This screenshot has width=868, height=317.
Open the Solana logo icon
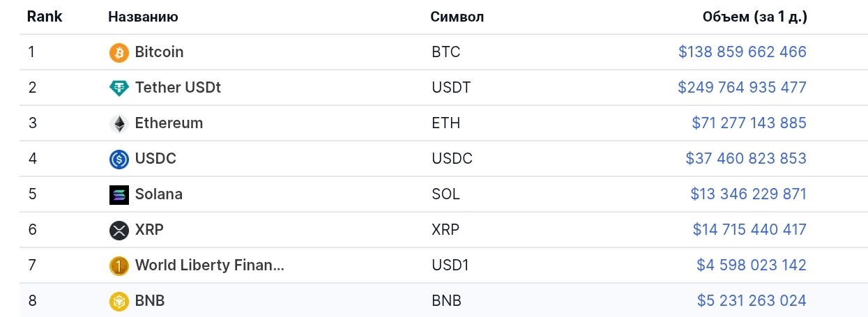[x=119, y=195]
